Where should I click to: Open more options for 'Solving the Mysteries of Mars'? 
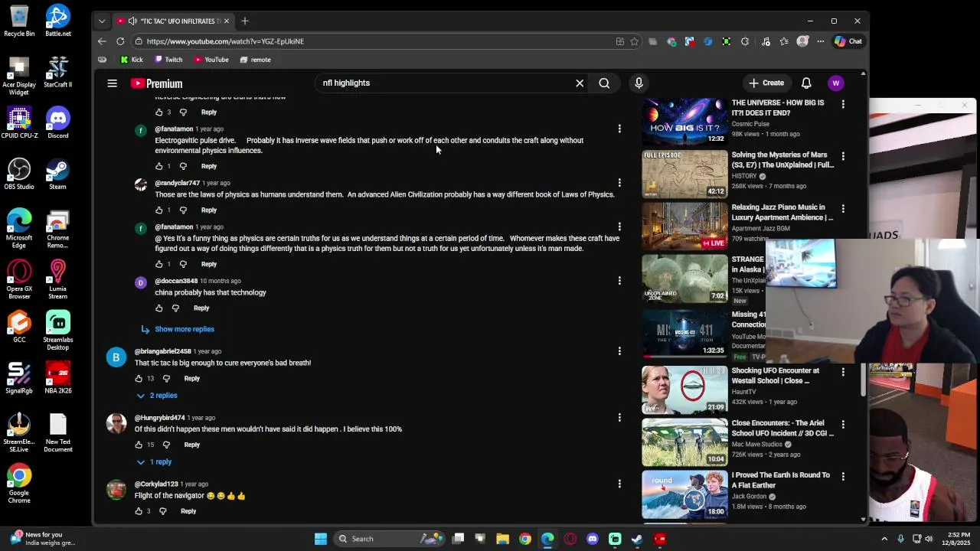pos(843,156)
